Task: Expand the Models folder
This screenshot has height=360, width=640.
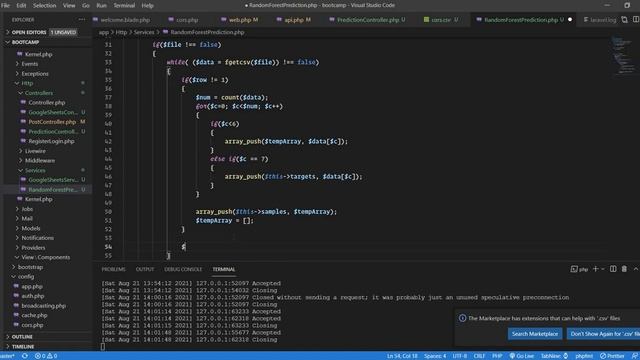Action: click(31, 228)
